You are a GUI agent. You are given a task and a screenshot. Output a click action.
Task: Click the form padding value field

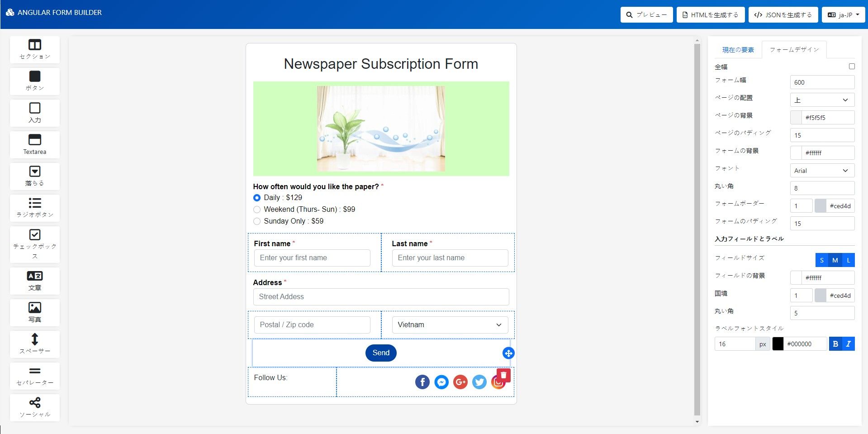point(822,224)
